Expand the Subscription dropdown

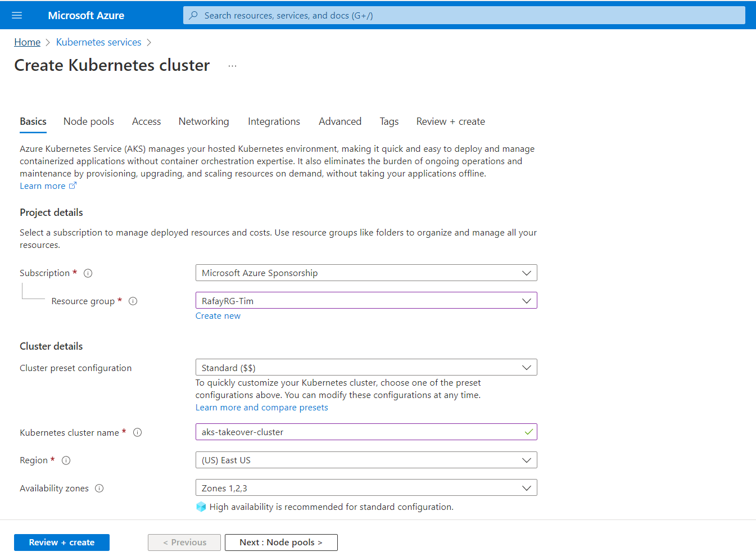point(366,273)
